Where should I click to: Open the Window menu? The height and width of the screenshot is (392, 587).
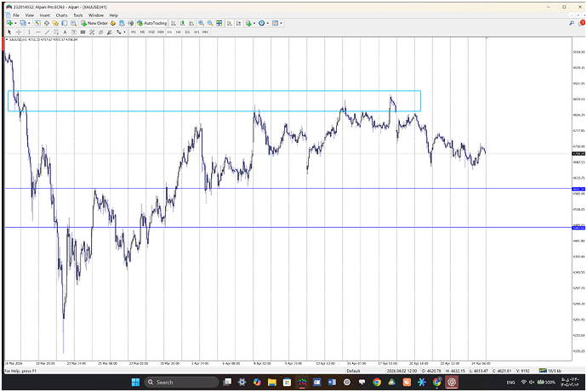coord(96,15)
